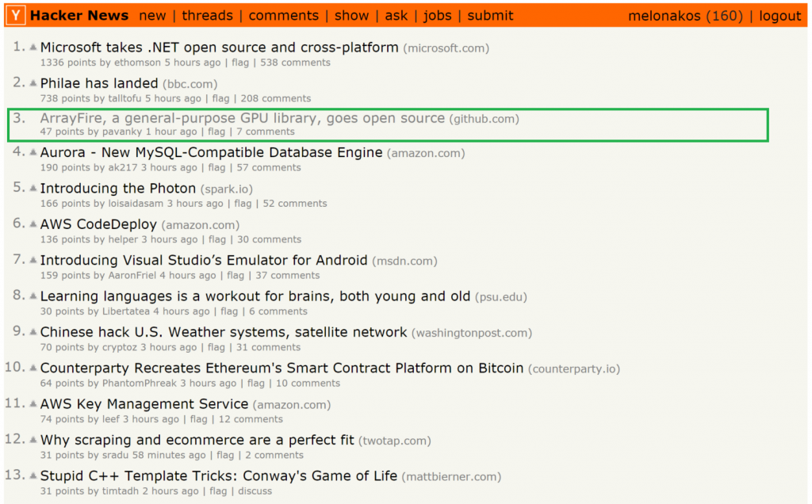The width and height of the screenshot is (812, 504).
Task: Flag the Philae has landed story
Action: (220, 98)
